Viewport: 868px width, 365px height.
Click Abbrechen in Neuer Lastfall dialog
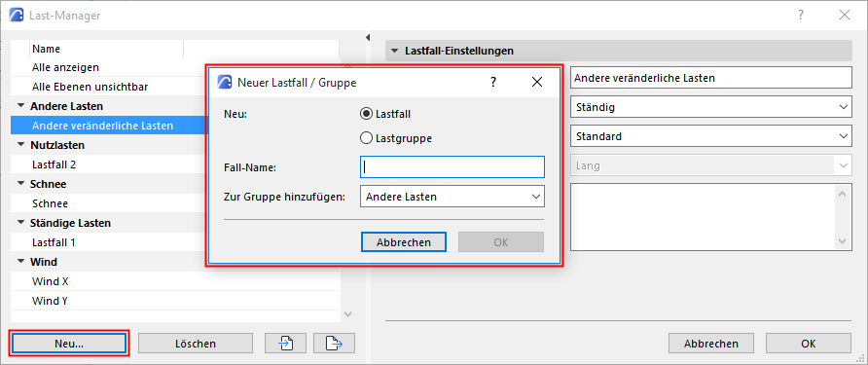pos(404,242)
